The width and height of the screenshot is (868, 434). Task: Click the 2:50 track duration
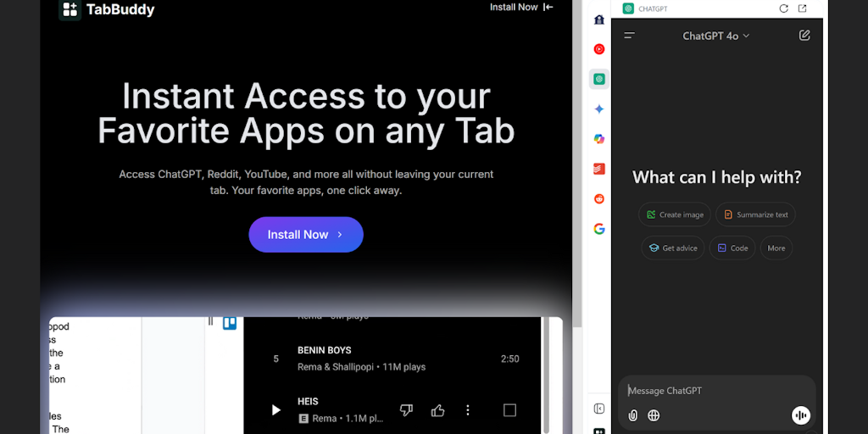[x=509, y=359]
